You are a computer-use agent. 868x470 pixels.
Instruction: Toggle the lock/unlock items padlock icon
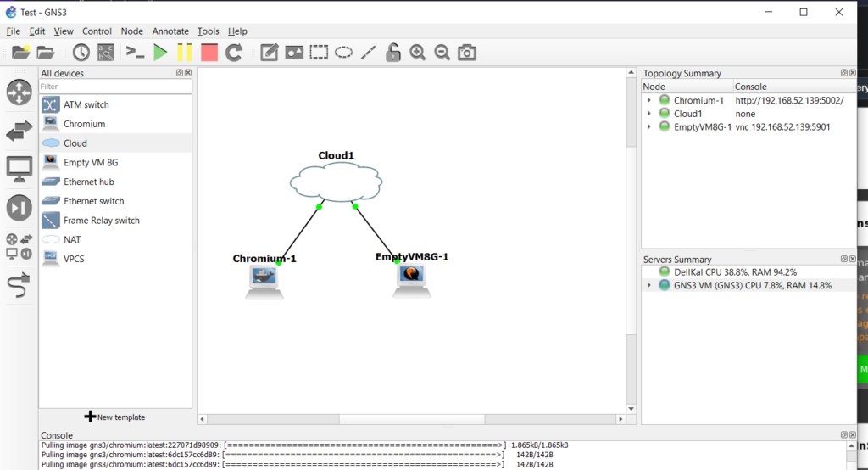click(x=393, y=53)
